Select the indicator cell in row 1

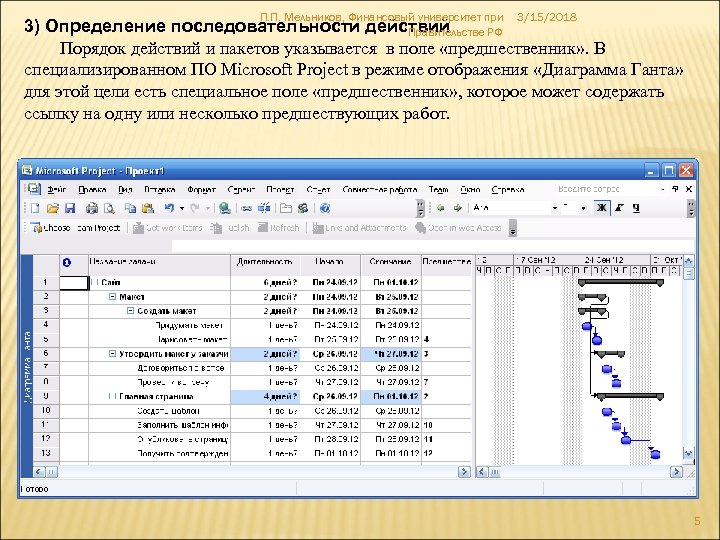point(73,282)
